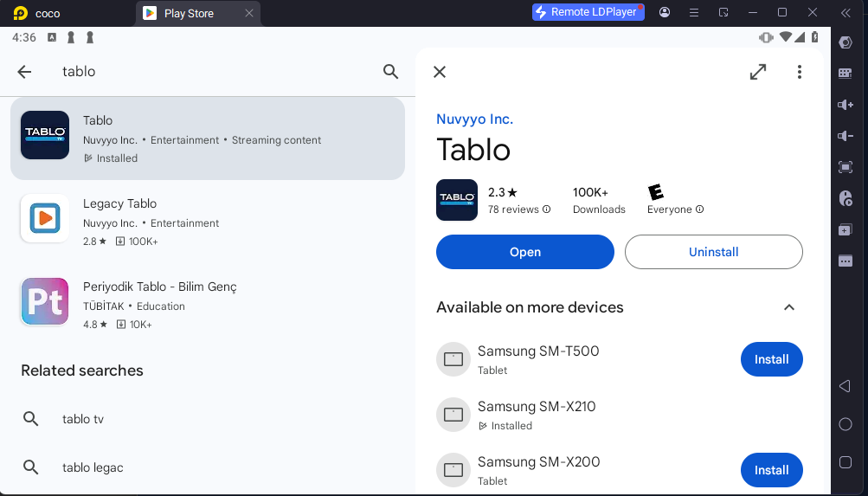This screenshot has height=496, width=868.
Task: Select the Periyodik Tablo app icon
Action: pos(45,301)
